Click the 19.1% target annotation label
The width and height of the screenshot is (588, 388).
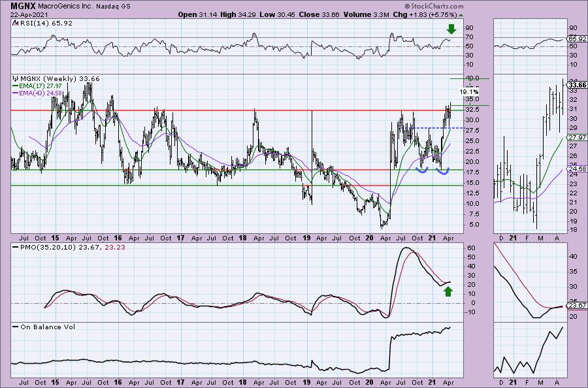tap(468, 92)
